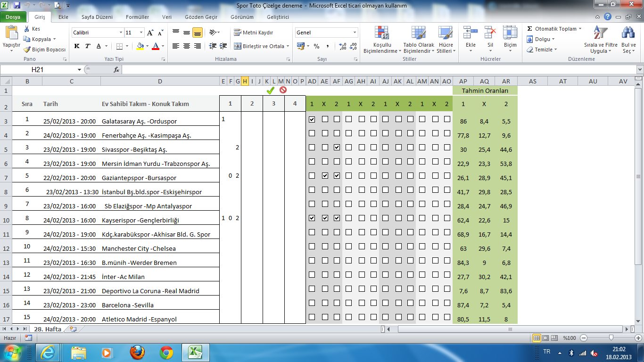Click the Bul ve Seç binoculars icon
Screen dimensions: 644x362
pos(628,33)
